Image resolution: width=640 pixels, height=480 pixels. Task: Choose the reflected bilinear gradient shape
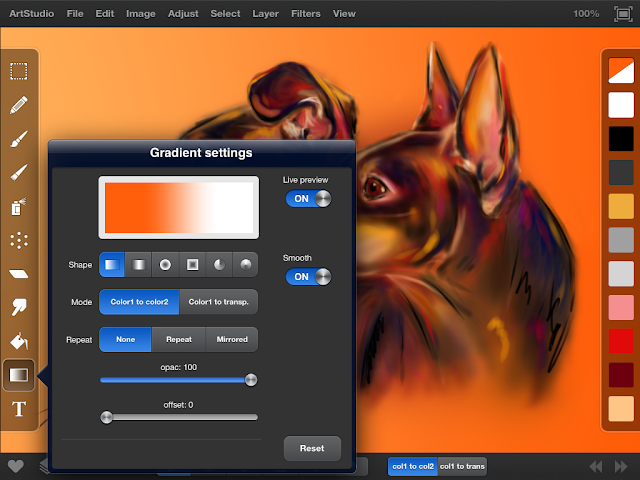click(138, 265)
